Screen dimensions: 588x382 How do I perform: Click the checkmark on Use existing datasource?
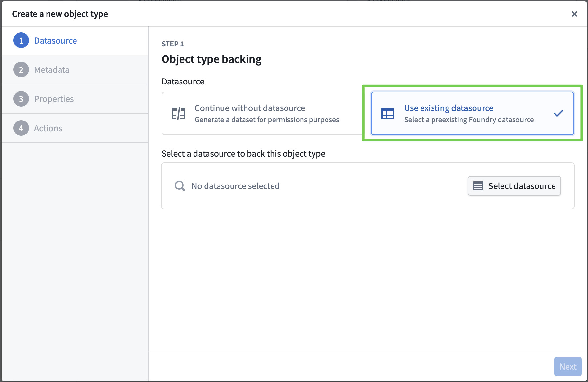click(558, 113)
